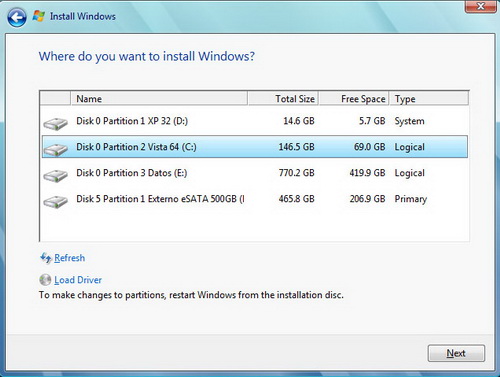Sort by the Type column header
Screen dimensions: 500x377
429,99
